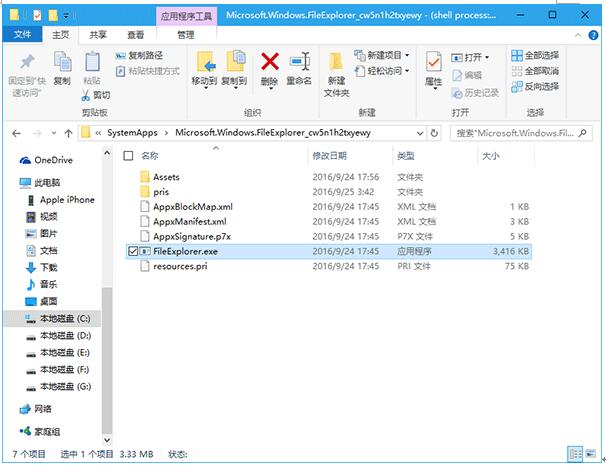Go up one folder level arrow
The width and height of the screenshot is (606, 465).
point(68,133)
